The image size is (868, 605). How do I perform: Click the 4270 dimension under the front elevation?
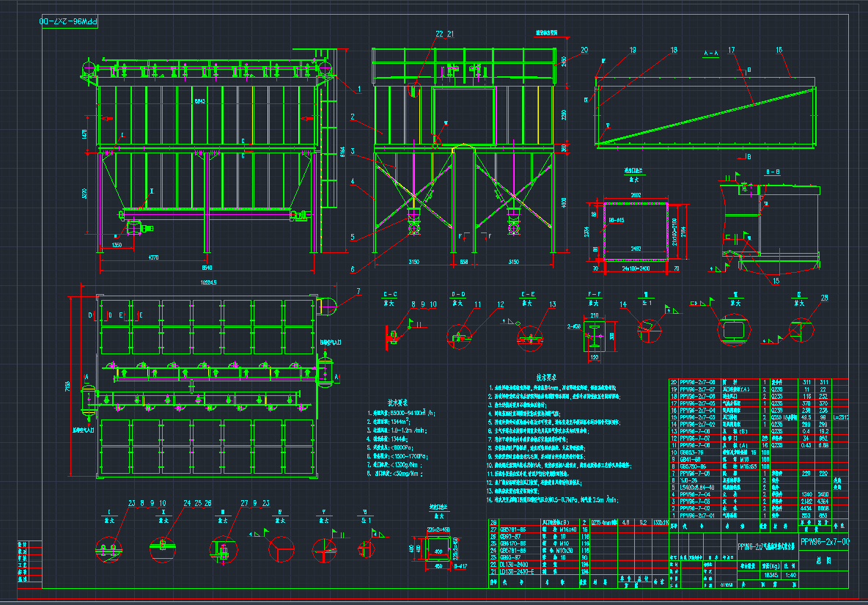click(x=153, y=257)
